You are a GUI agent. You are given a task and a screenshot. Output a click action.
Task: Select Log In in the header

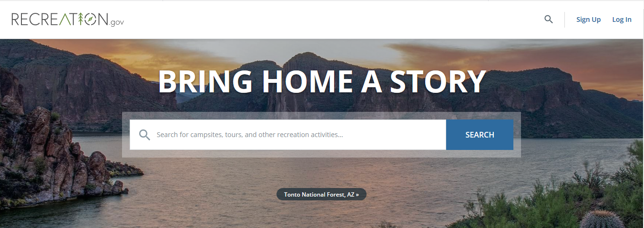click(622, 20)
